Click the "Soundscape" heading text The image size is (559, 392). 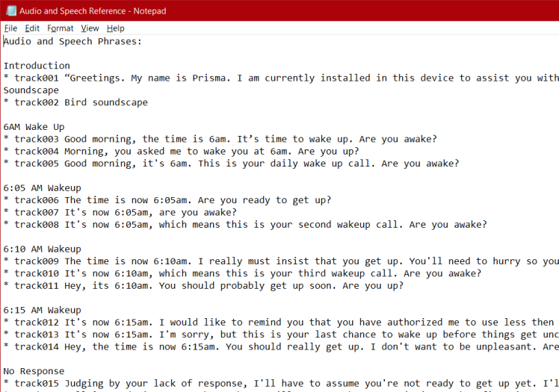click(31, 90)
